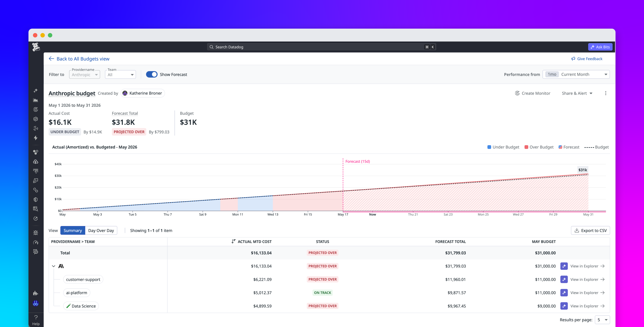This screenshot has height=327, width=644.
Task: Click the Forecast (15d) chart marker
Action: (x=357, y=161)
